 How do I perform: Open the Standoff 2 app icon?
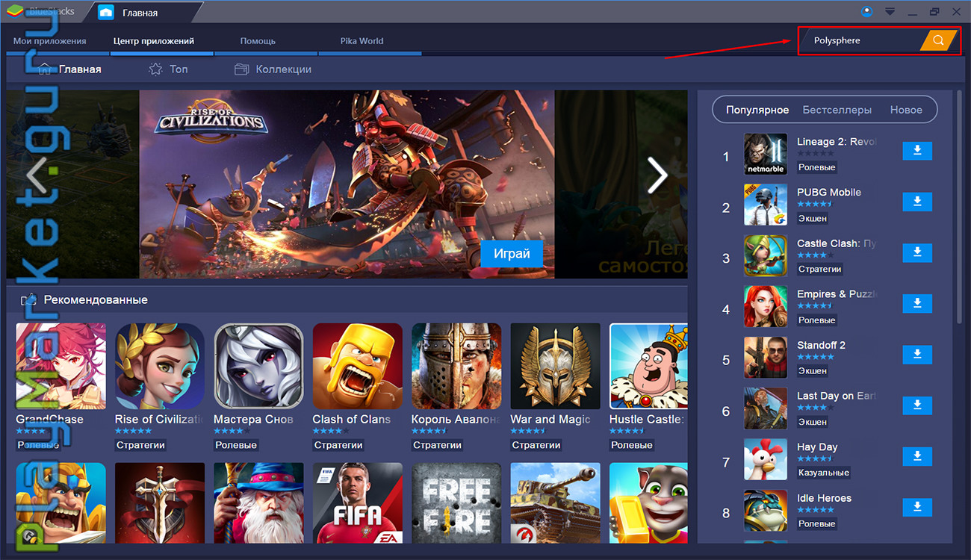click(766, 358)
